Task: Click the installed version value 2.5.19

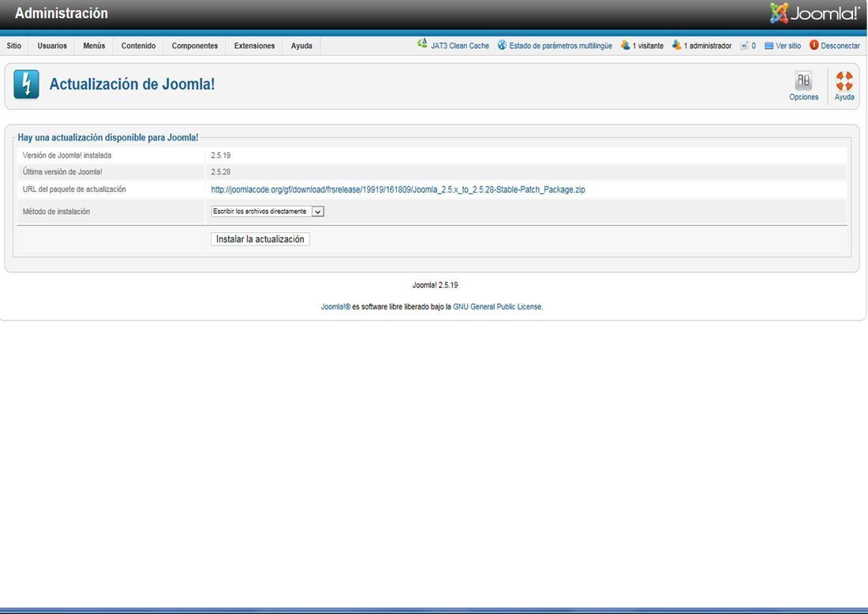Action: [x=221, y=155]
